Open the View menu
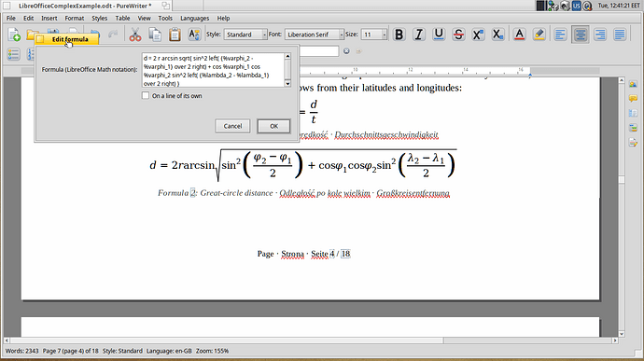Image resolution: width=644 pixels, height=361 pixels. pos(144,18)
